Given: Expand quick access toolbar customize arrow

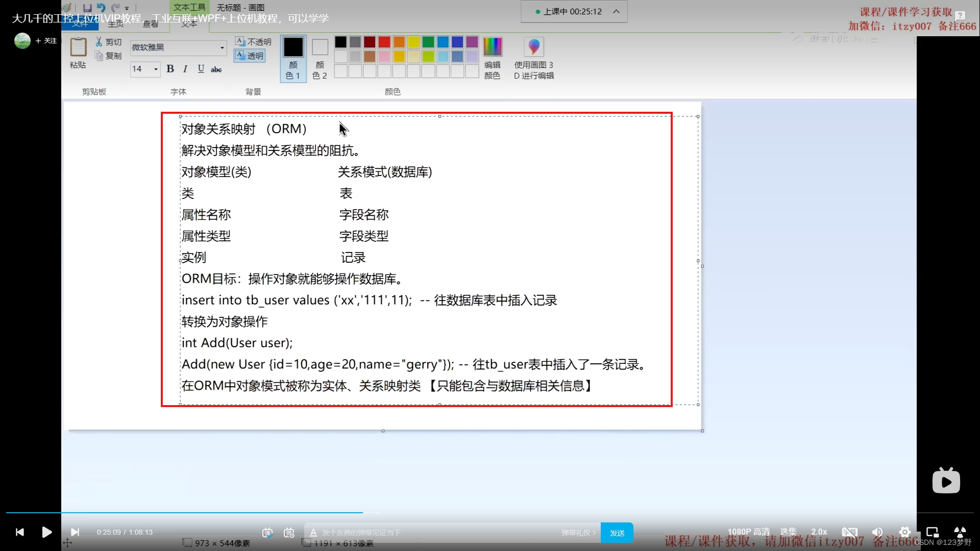Looking at the screenshot, I should point(127,8).
